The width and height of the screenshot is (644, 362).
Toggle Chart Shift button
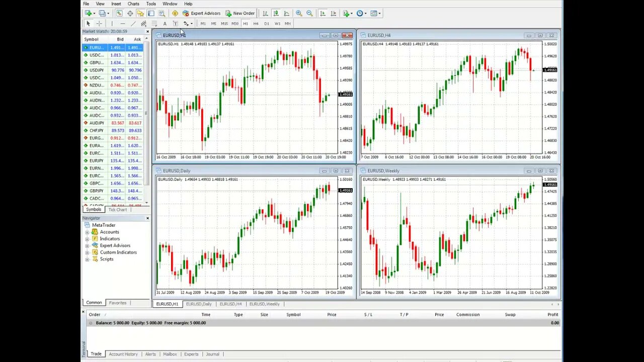pyautogui.click(x=333, y=13)
